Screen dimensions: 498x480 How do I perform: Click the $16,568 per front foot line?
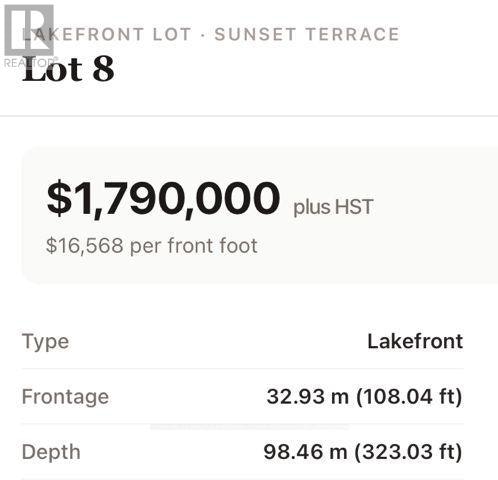152,246
